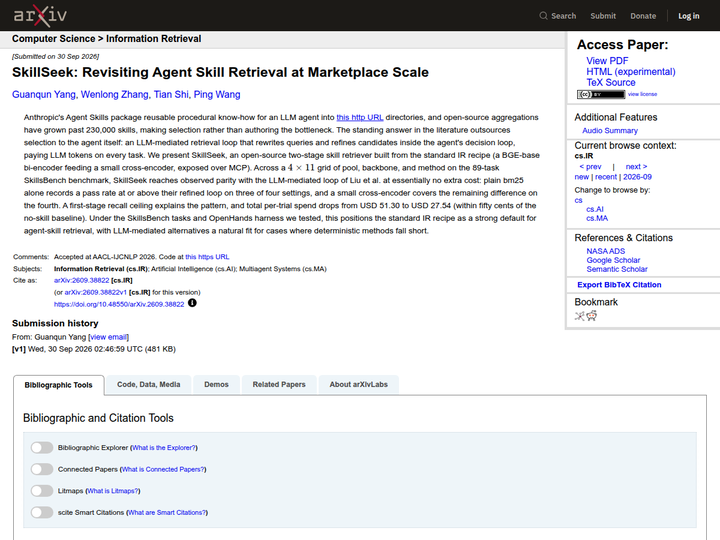Click 'this http URL' link in abstract
The height and width of the screenshot is (540, 720).
pos(360,117)
